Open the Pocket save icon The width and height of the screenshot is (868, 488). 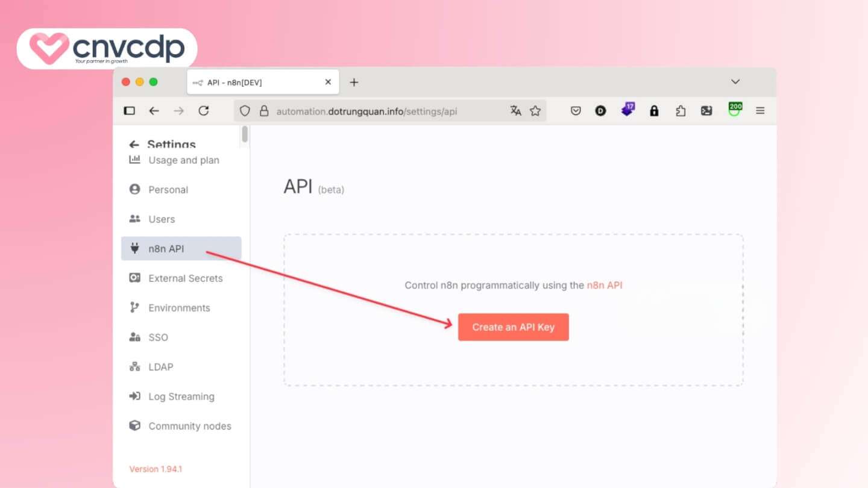tap(576, 111)
